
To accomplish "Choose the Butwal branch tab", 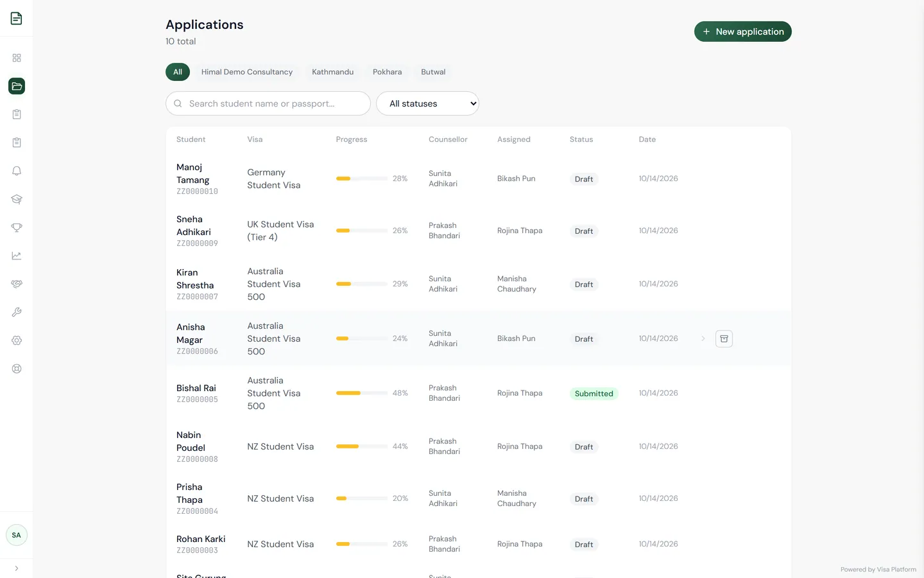I will click(433, 72).
